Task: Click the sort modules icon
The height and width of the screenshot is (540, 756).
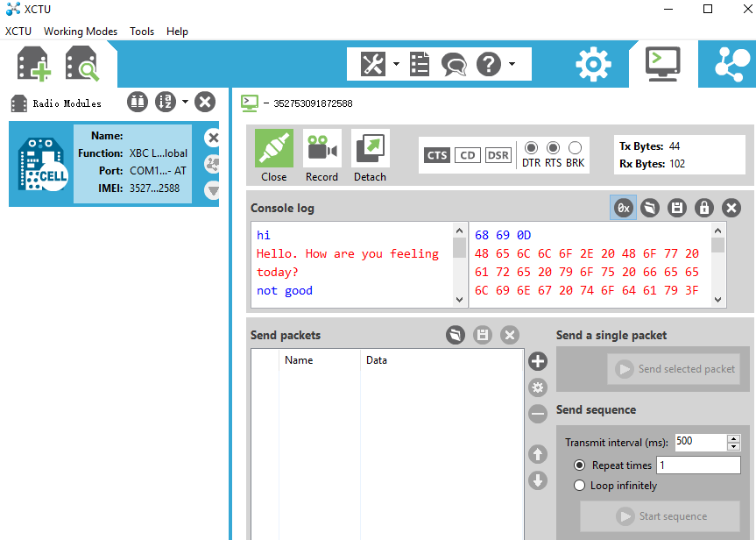Action: pos(166,102)
